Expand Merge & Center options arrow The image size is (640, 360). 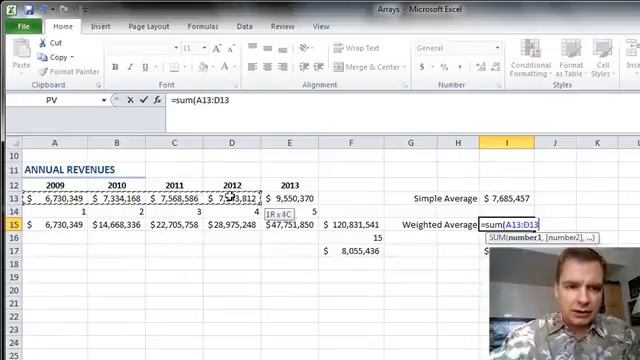(404, 67)
